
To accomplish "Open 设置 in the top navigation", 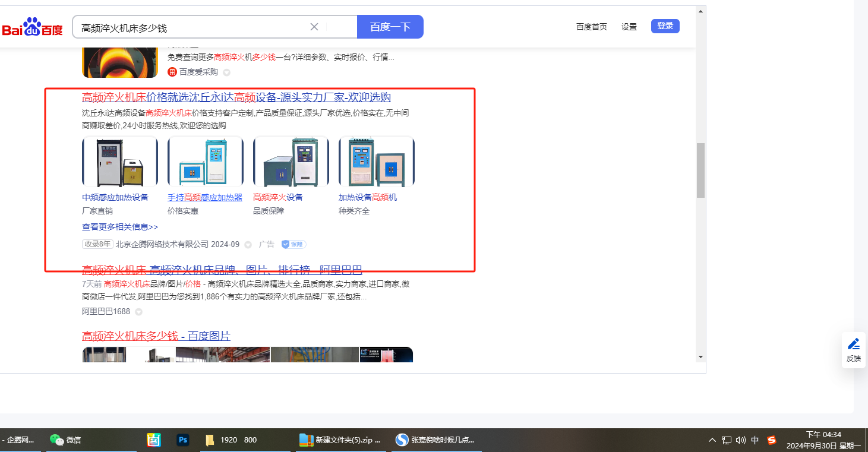I will [x=629, y=27].
